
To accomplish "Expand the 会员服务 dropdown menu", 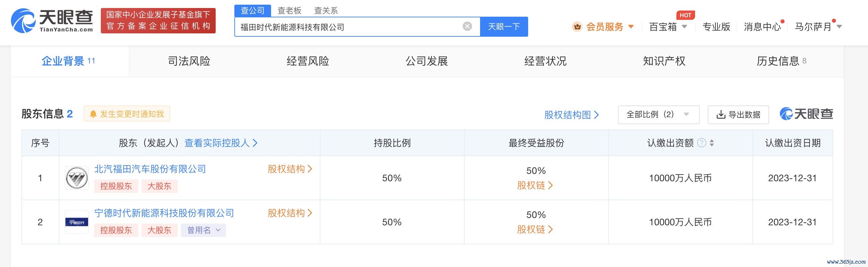I will coord(631,27).
